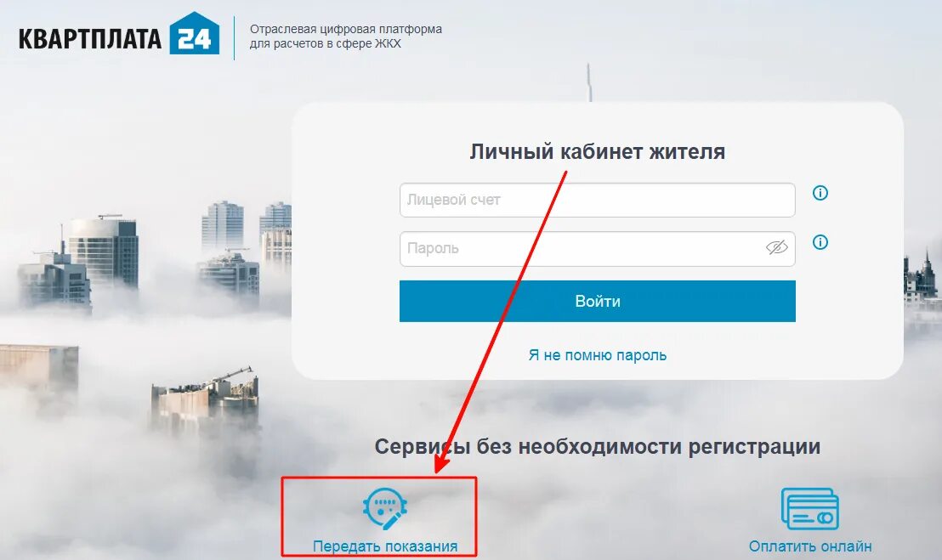Focus the Лицевой счет input field
942x560 pixels.
pyautogui.click(x=597, y=200)
